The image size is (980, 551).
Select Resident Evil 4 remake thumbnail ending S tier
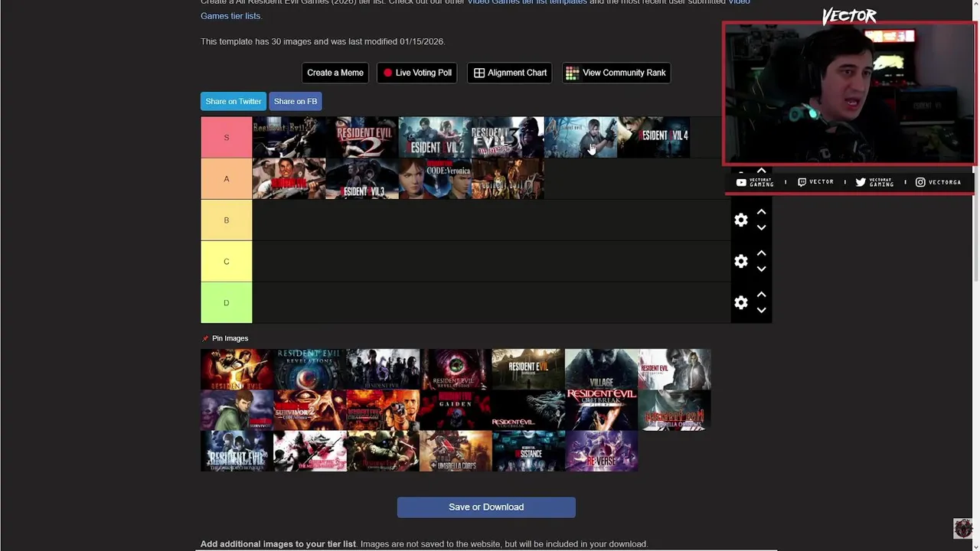pos(654,137)
